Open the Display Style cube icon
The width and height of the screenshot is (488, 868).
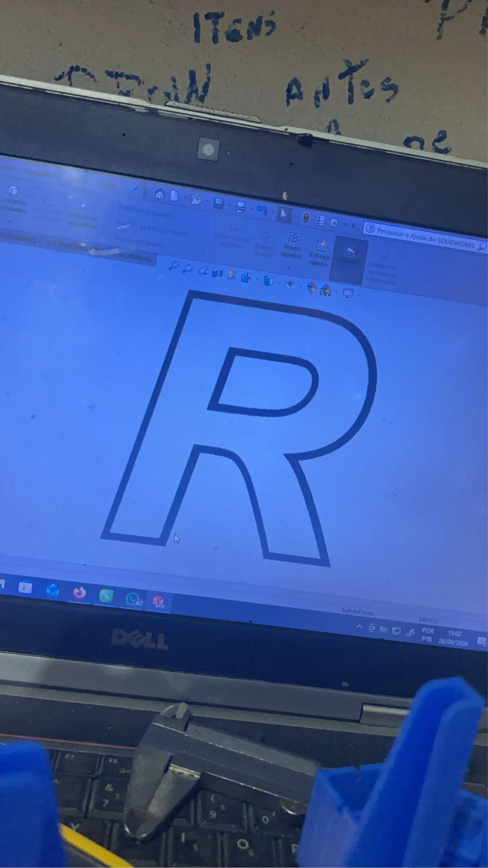coord(268,280)
